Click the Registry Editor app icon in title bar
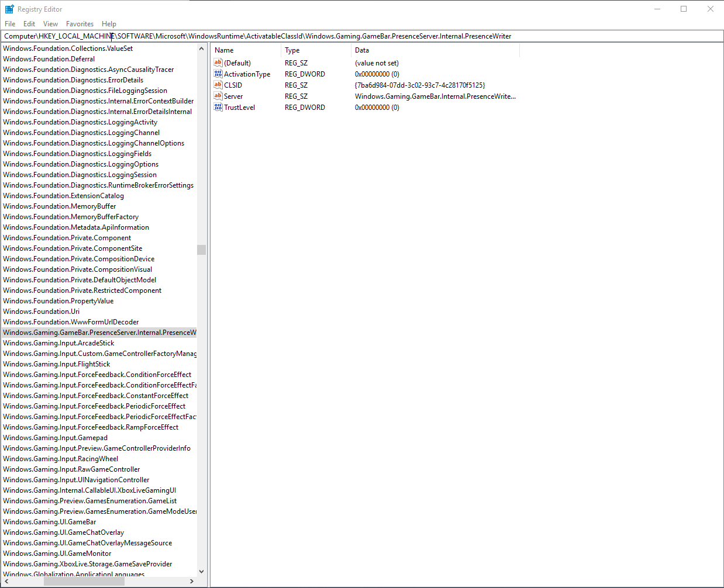This screenshot has width=724, height=588. coord(9,9)
